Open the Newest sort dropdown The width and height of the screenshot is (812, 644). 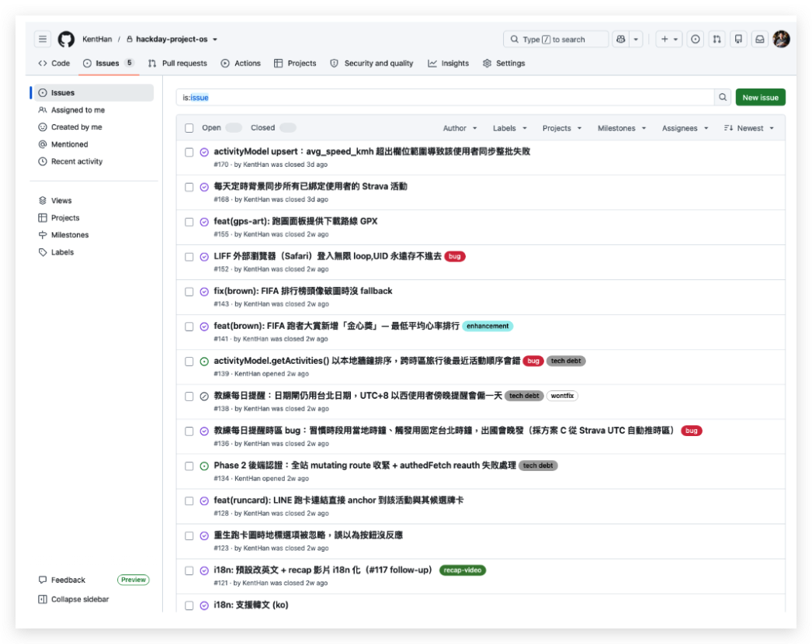(x=749, y=128)
